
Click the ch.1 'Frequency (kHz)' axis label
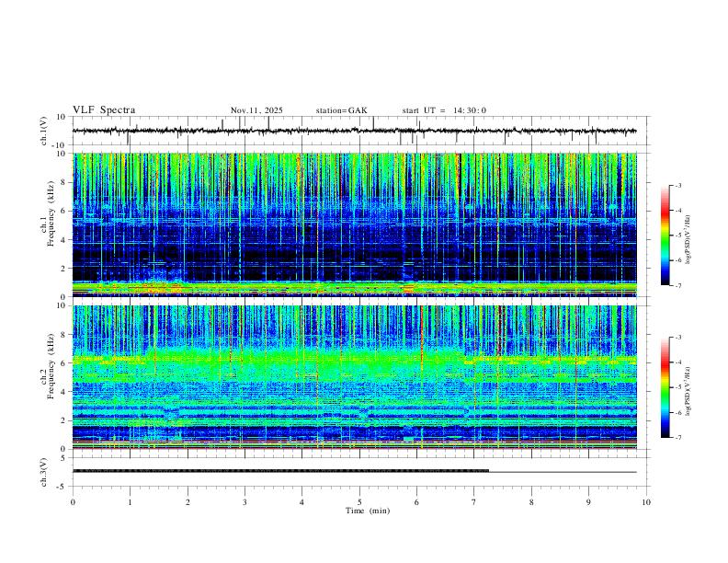click(51, 213)
